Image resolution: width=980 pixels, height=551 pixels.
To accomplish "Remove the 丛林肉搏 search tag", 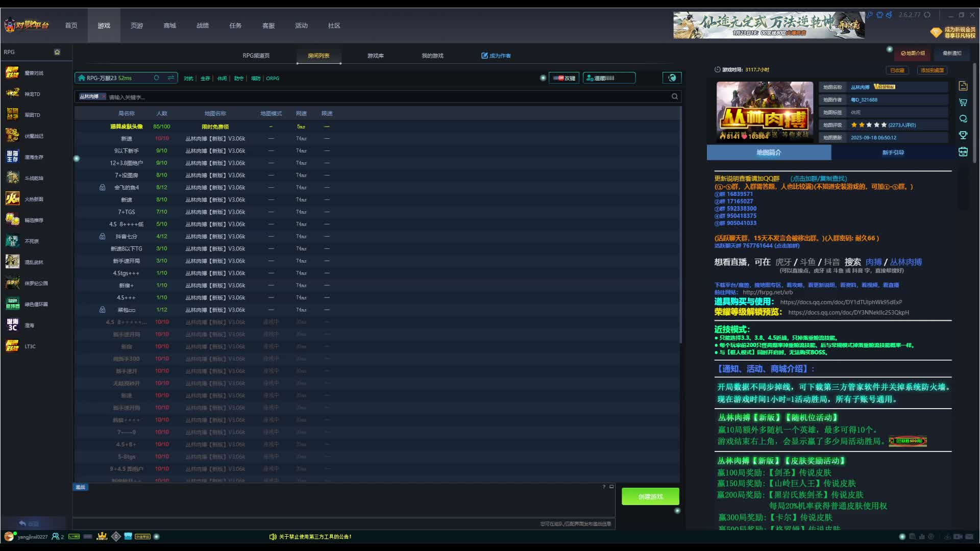I will [104, 96].
